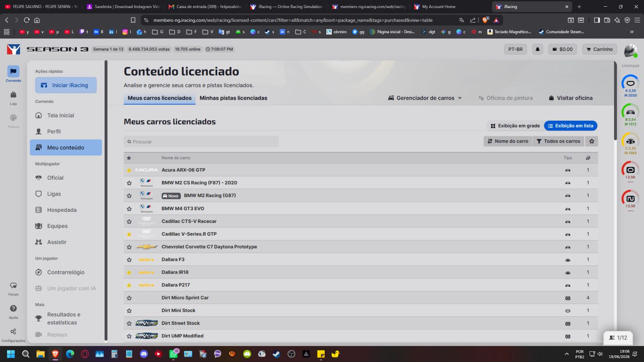This screenshot has height=362, width=644.
Task: Open the Fórum from the left rail
Action: coord(13,288)
